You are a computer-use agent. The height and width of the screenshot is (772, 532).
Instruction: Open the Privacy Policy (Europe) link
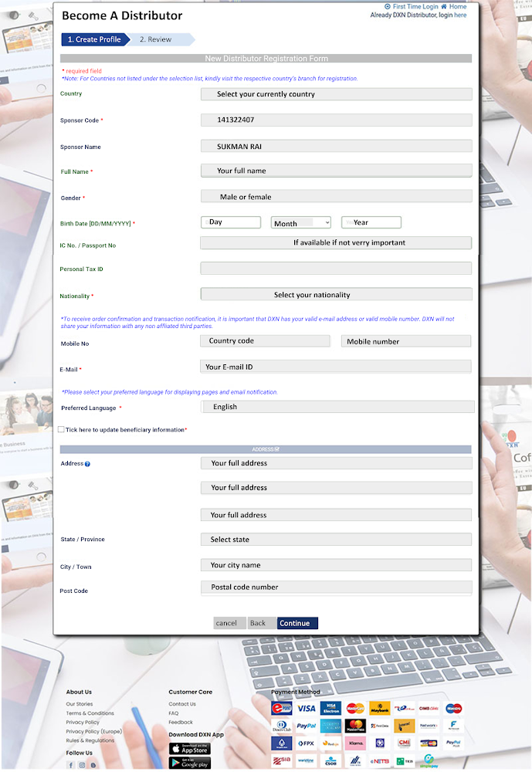(94, 731)
